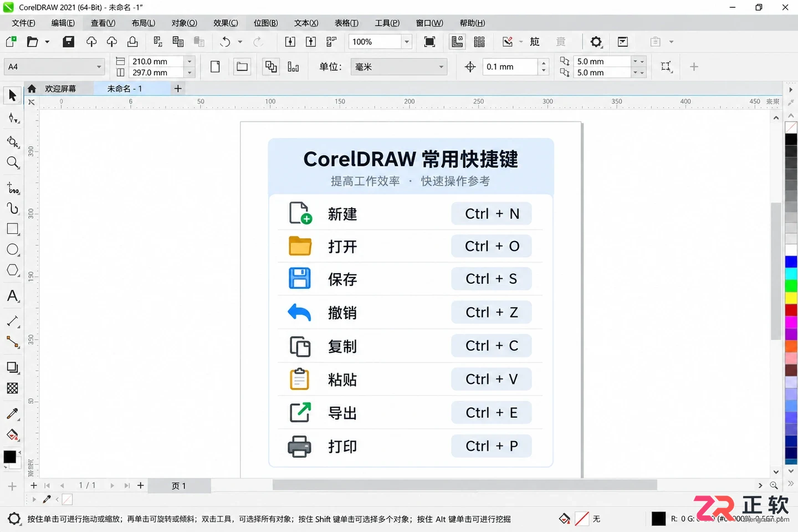Screen dimensions: 798x532
Task: Select the Transparency checkerboard tool
Action: [x=12, y=388]
